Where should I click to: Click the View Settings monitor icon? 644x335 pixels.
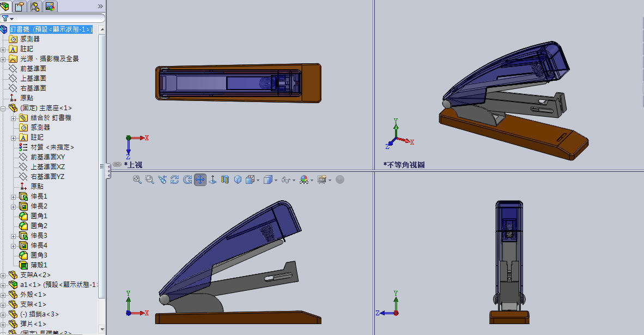click(322, 180)
